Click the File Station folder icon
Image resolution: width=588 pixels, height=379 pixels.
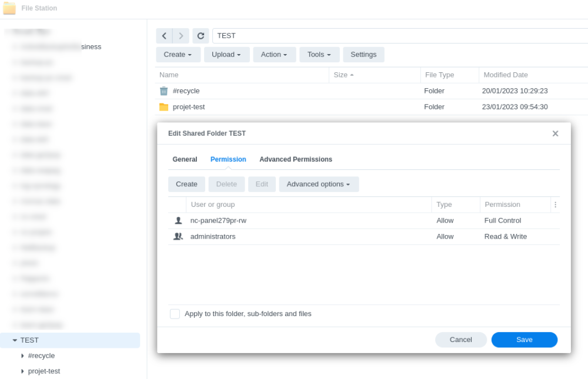click(9, 8)
